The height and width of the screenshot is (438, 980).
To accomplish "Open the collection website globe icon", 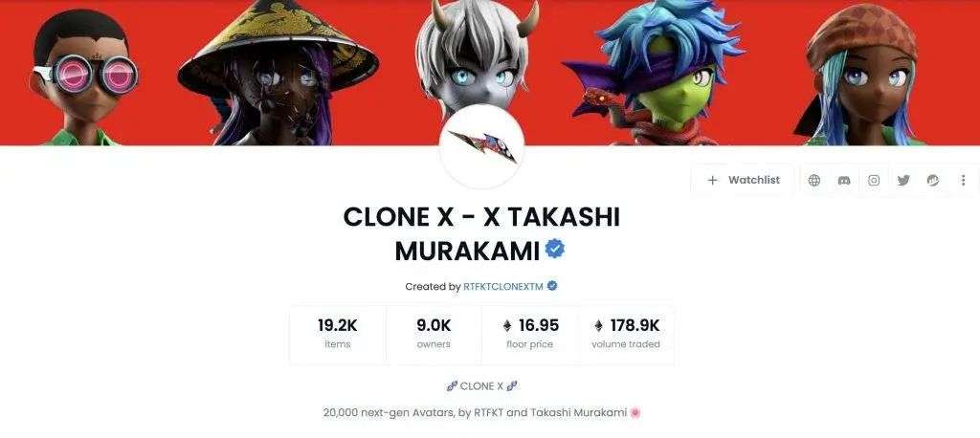I will click(x=813, y=180).
